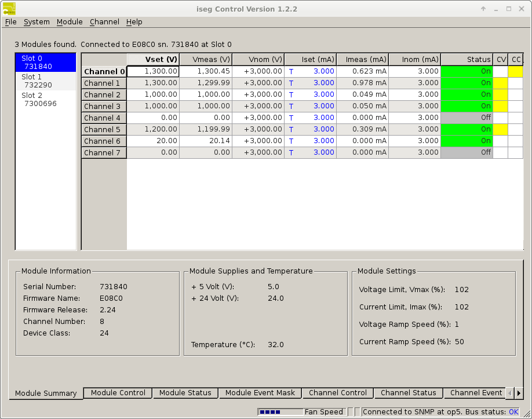The width and height of the screenshot is (532, 419).
Task: Click the blue T icon in Channel 4 row
Action: (x=291, y=118)
